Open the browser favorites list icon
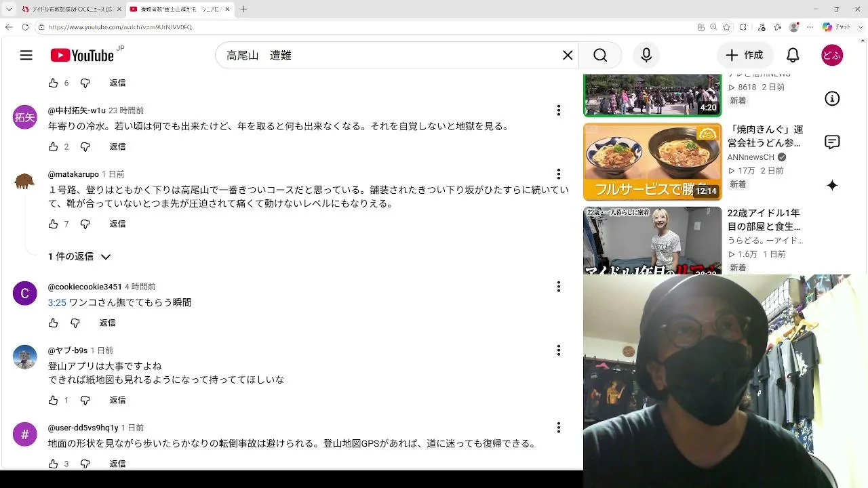Viewport: 868px width, 488px height. click(777, 27)
